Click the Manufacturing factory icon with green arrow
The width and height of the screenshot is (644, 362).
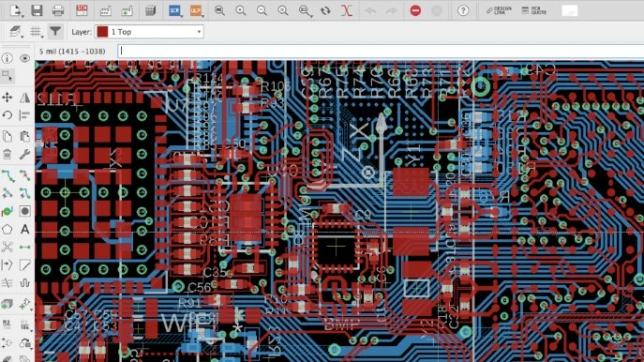point(127,10)
